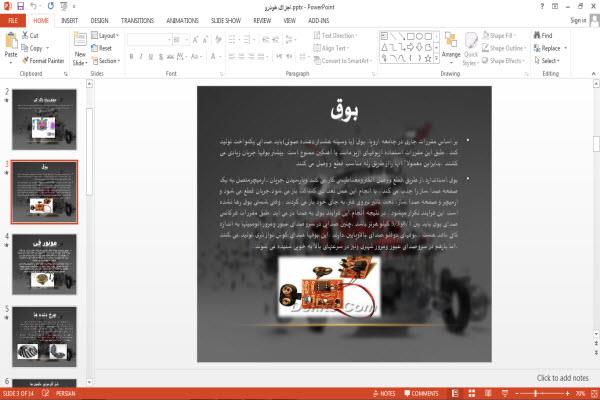Center text in paragraph group
The height and width of the screenshot is (400, 600).
(241, 57)
